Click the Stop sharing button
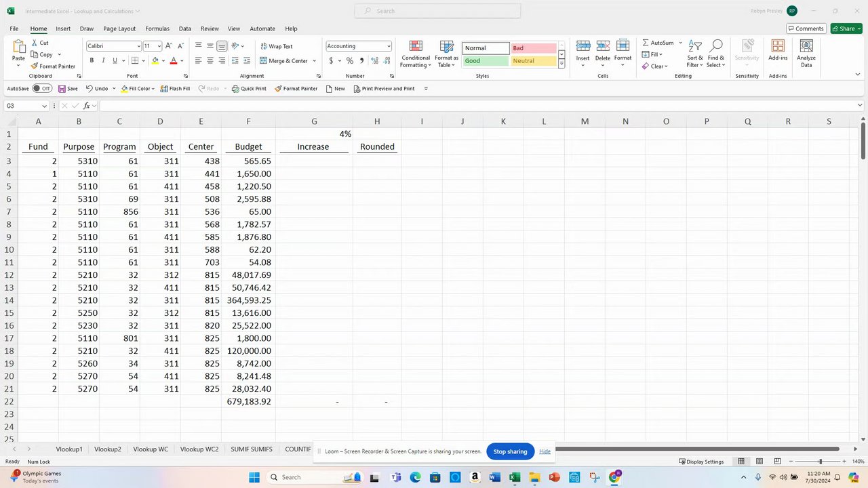Screen dimensions: 868x488 (x=510, y=451)
